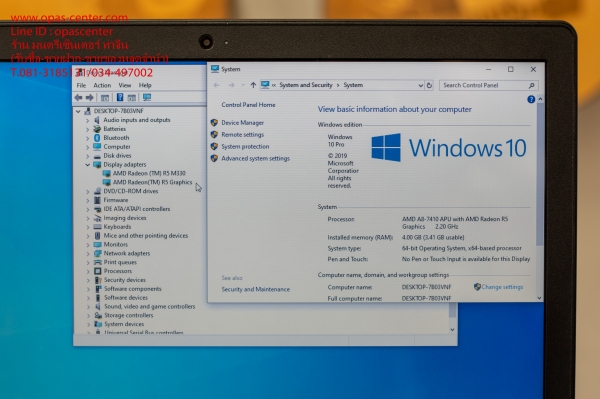
Task: Click the Monitors icon in device tree
Action: tap(98, 244)
